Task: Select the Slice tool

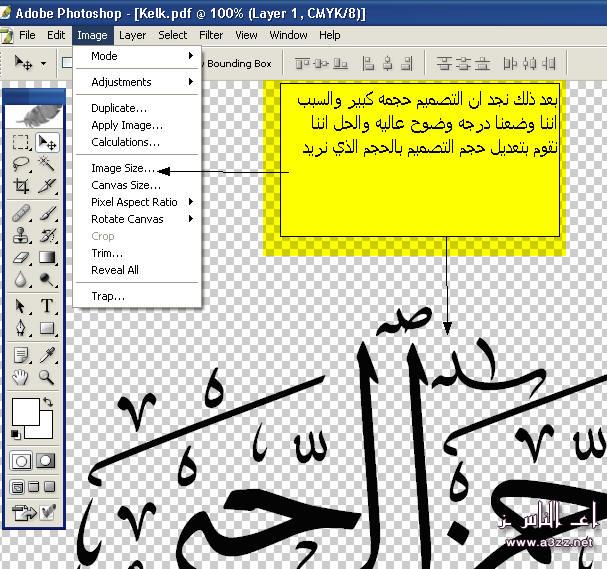Action: click(x=47, y=186)
